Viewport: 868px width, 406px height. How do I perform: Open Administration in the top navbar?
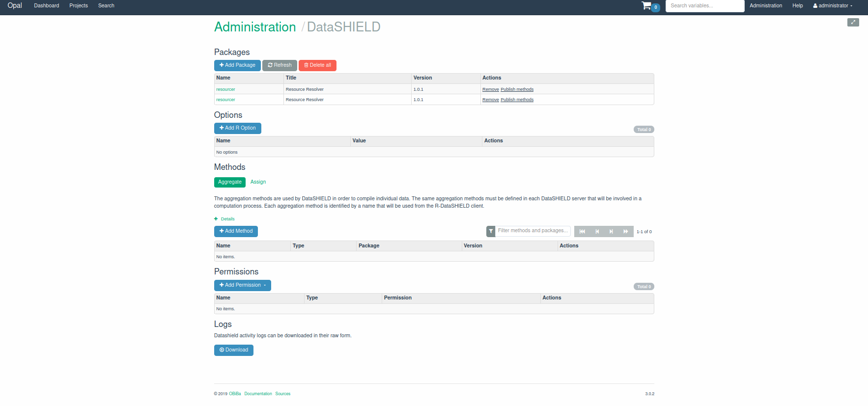pyautogui.click(x=766, y=6)
